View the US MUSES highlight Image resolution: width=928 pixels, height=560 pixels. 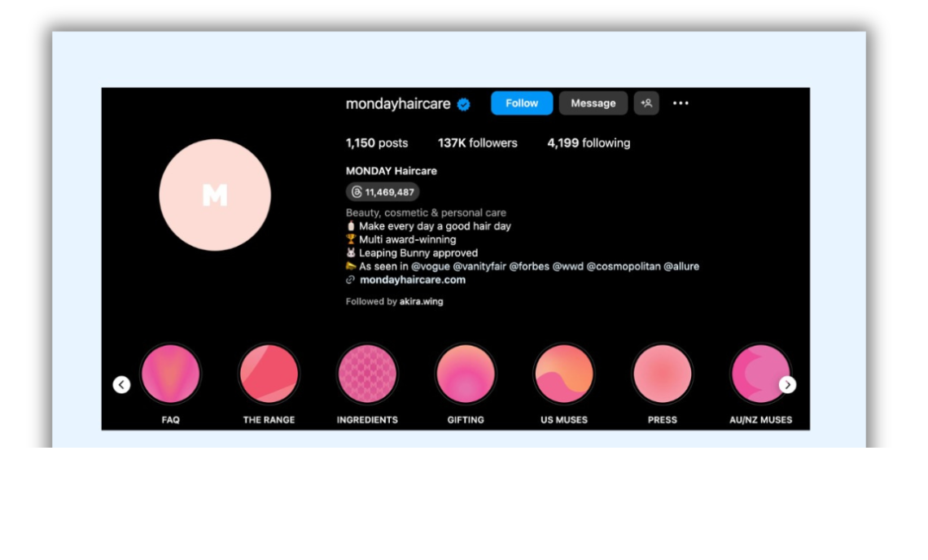(564, 374)
